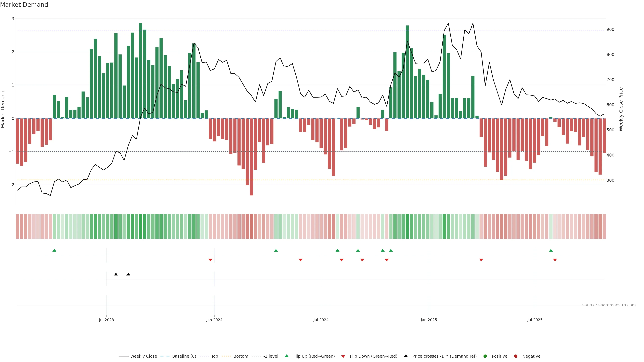Click black Price crosses -1 legend triangle
Screen dimensions: 644x362
point(406,356)
